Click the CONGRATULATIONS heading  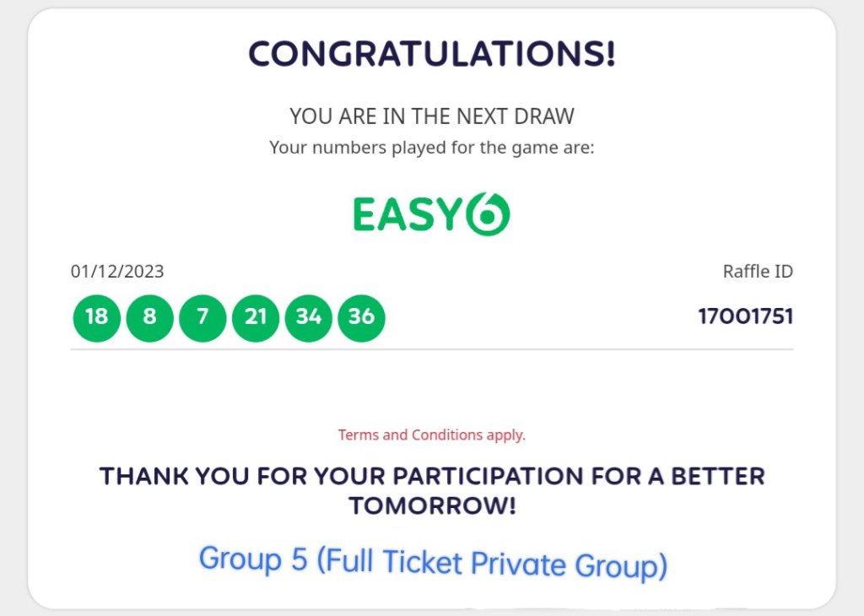tap(431, 55)
